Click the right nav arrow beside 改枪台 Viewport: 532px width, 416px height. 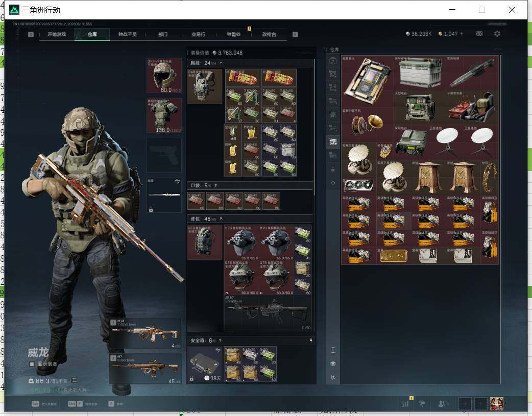pyautogui.click(x=295, y=34)
